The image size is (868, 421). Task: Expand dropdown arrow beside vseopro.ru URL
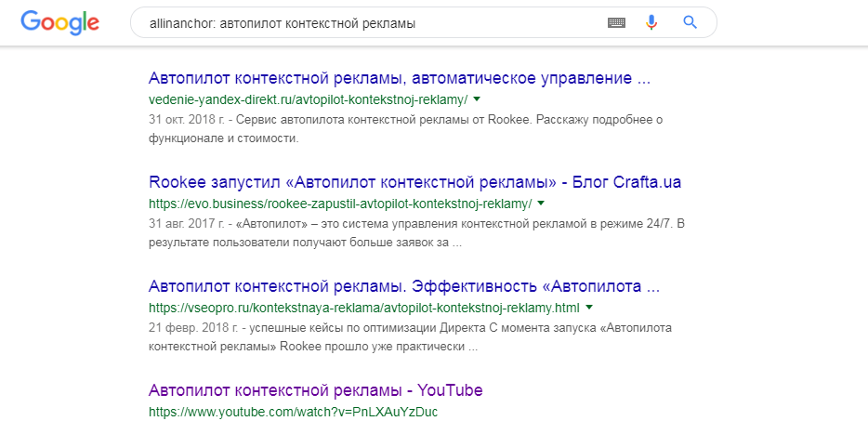tap(589, 307)
